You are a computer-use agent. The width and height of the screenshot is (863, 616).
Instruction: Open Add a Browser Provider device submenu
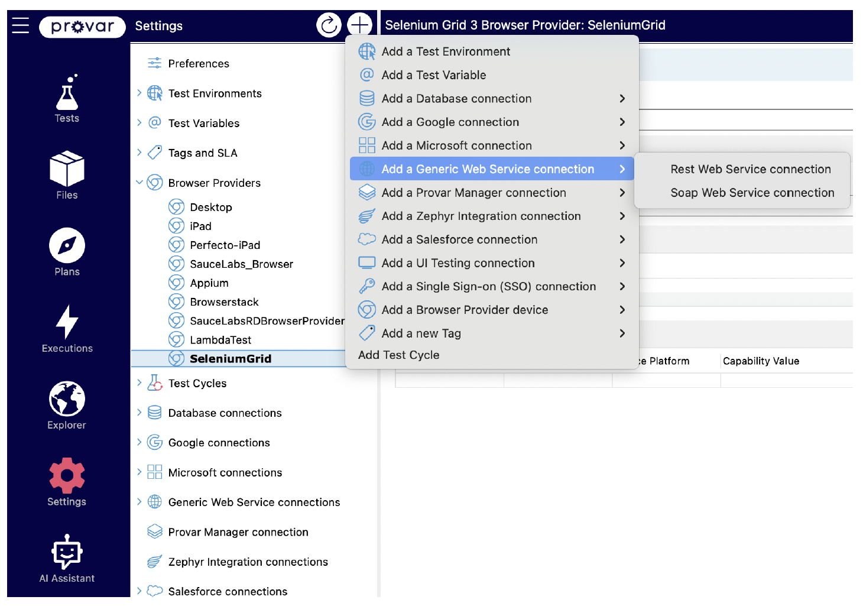pyautogui.click(x=492, y=310)
